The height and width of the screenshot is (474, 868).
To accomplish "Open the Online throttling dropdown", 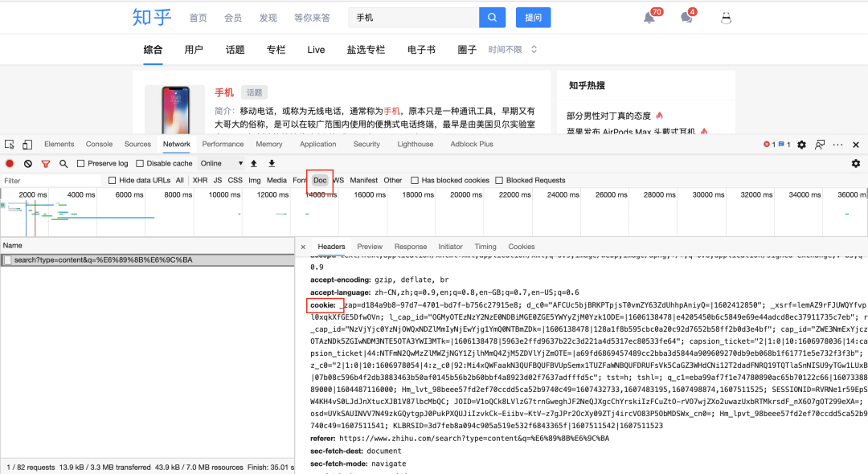I will (222, 164).
